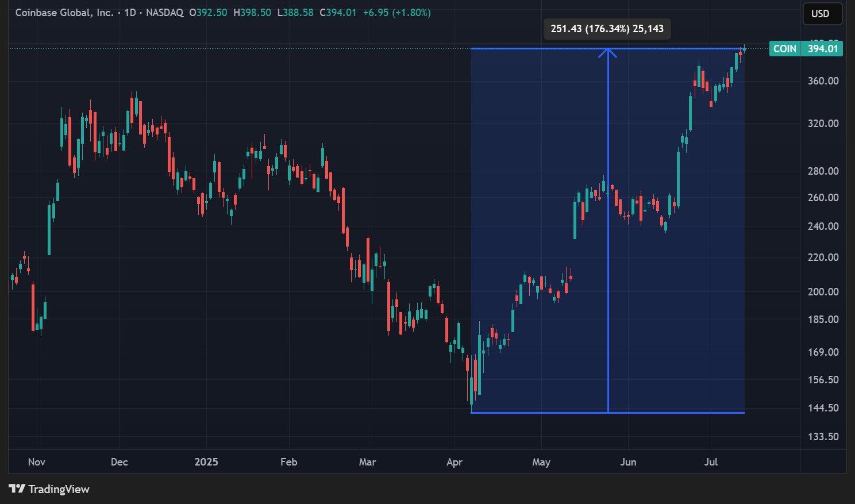Screen dimensions: 855x504
Task: Click the Nov label on time axis
Action: point(36,462)
